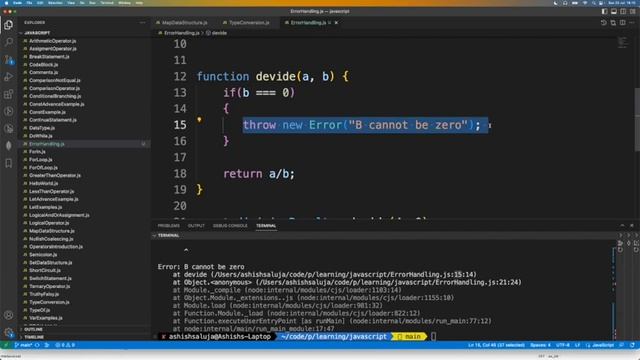The height and width of the screenshot is (360, 640).
Task: Open VarExamples.js in the explorer
Action: (46, 318)
